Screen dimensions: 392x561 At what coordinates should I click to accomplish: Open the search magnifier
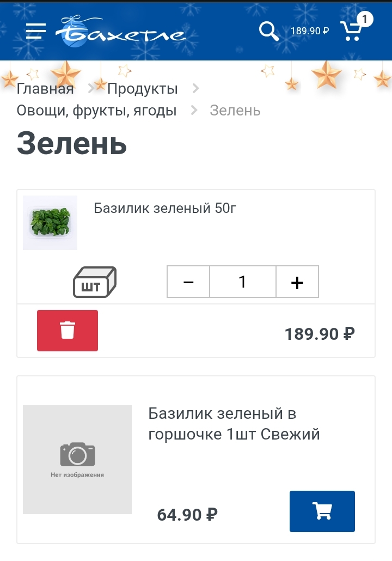[x=268, y=31]
